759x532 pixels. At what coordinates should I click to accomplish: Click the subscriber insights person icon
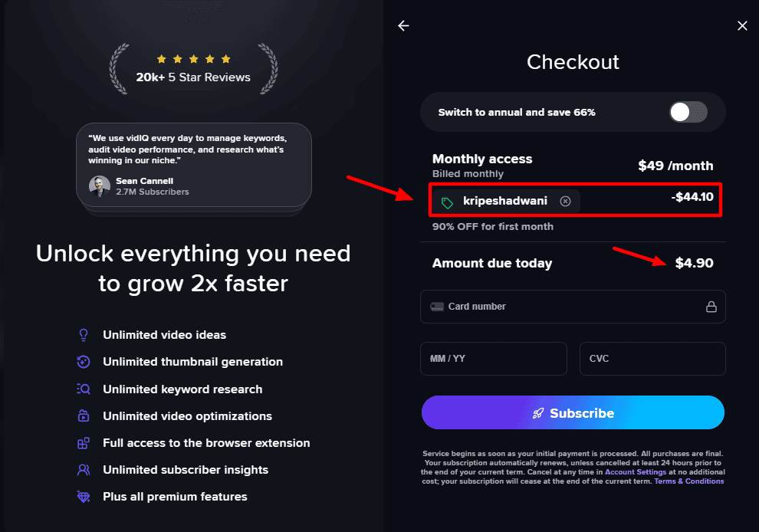point(84,470)
